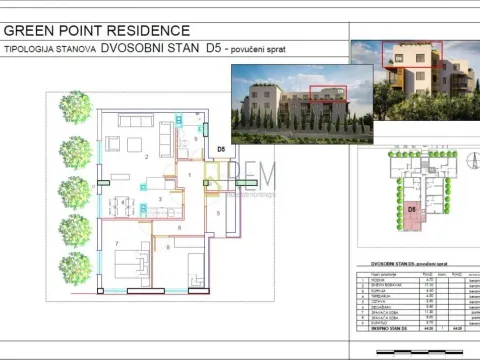Click the north arrow compass symbol
This screenshot has width=480, height=360.
pos(473,161)
